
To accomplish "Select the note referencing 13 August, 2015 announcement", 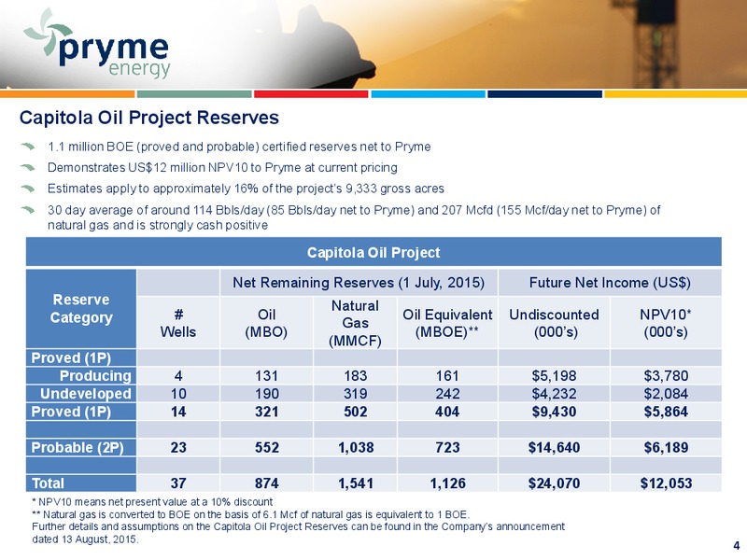I will coord(298,533).
